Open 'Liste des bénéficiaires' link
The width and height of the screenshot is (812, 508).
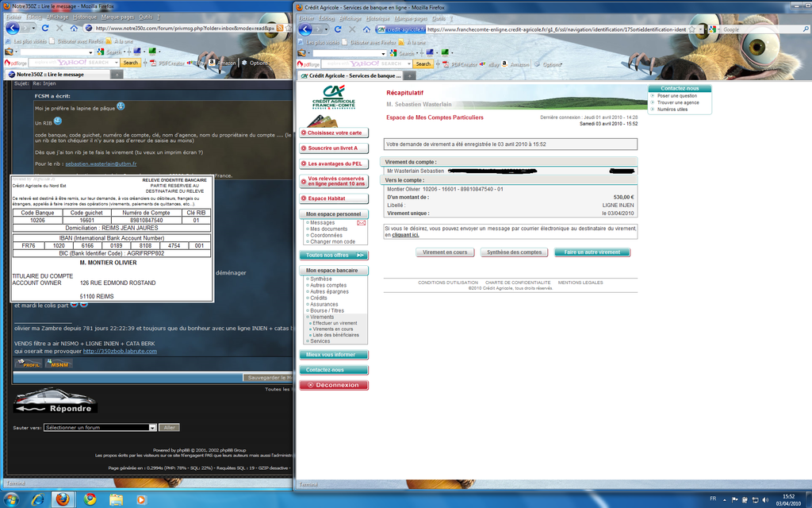coord(335,335)
